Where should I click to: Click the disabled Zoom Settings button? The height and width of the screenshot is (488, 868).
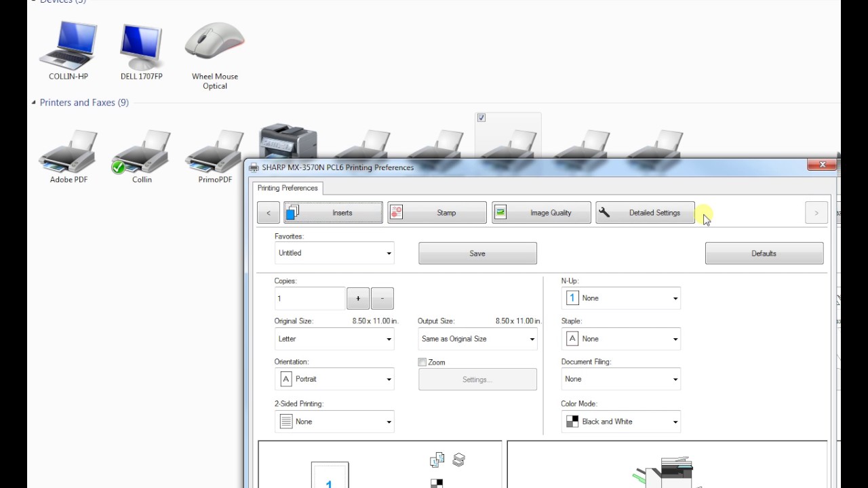tap(477, 380)
